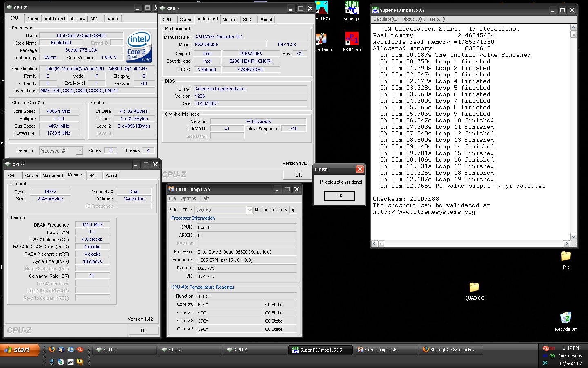Click the Number of cores field showing 4

pyautogui.click(x=293, y=210)
